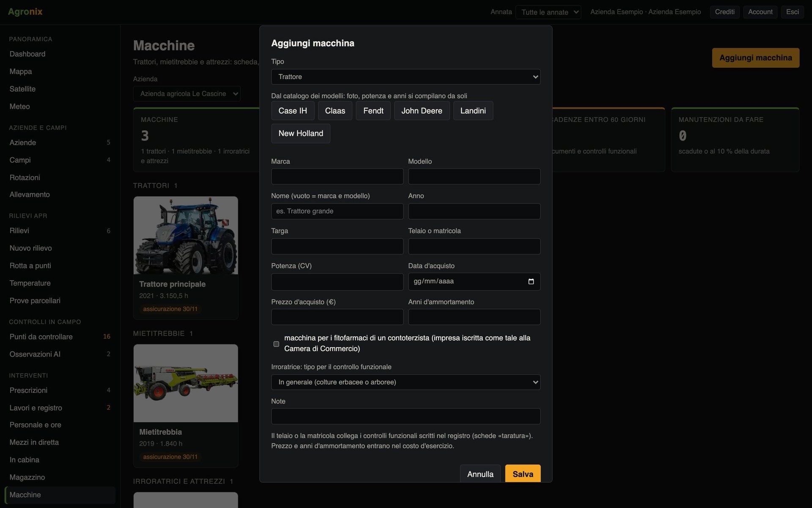
Task: Cancel the dialog with Annulla
Action: (480, 474)
